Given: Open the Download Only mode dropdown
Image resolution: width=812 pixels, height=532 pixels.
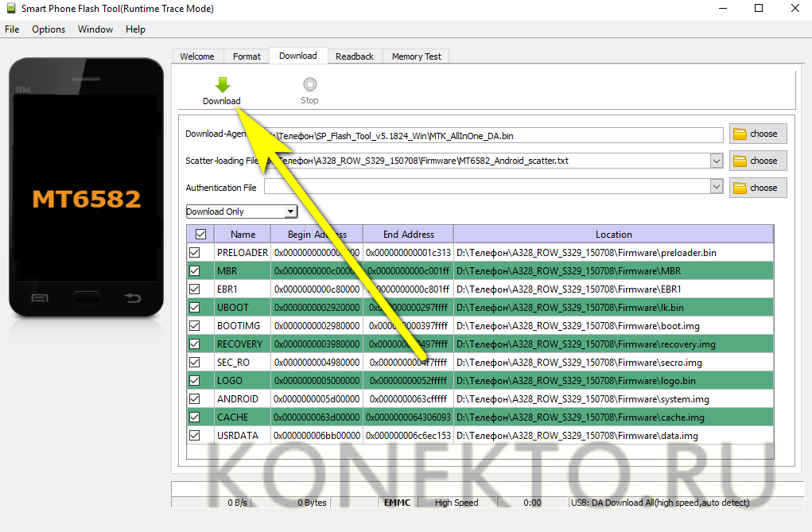Looking at the screenshot, I should pos(242,212).
